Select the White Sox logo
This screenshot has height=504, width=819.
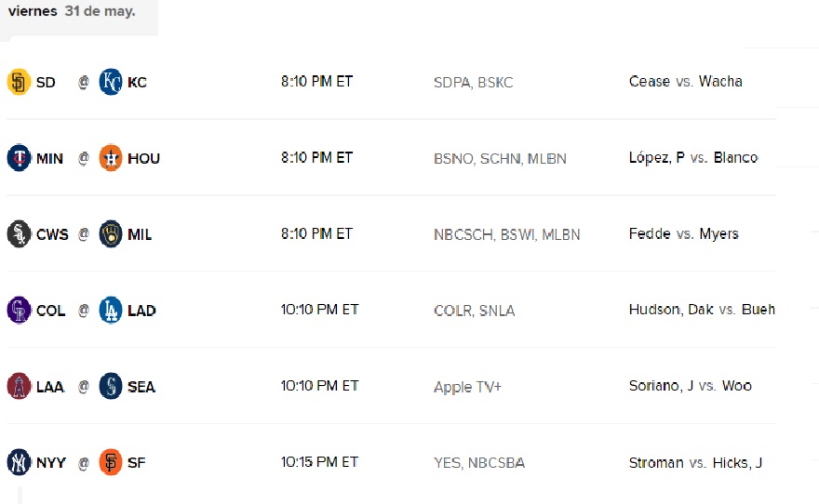[x=19, y=233]
